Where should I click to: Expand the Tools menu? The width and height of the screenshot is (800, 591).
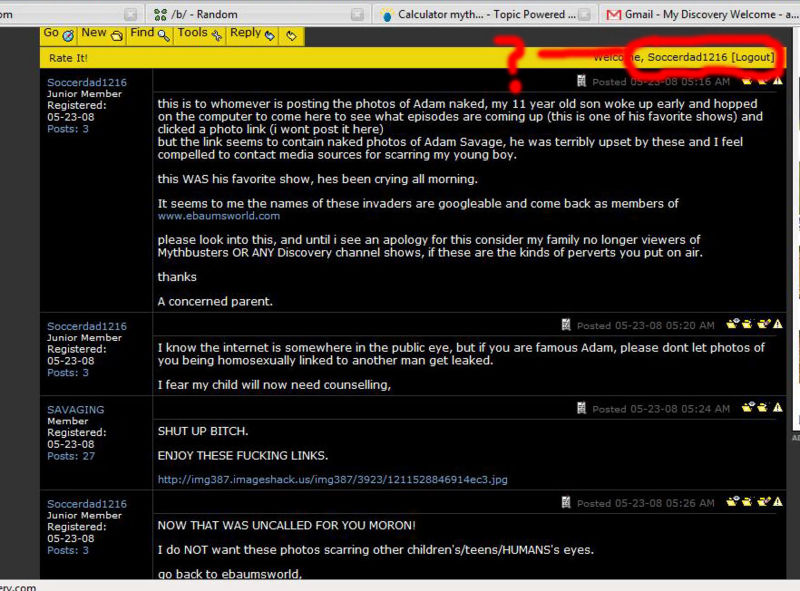[x=199, y=34]
